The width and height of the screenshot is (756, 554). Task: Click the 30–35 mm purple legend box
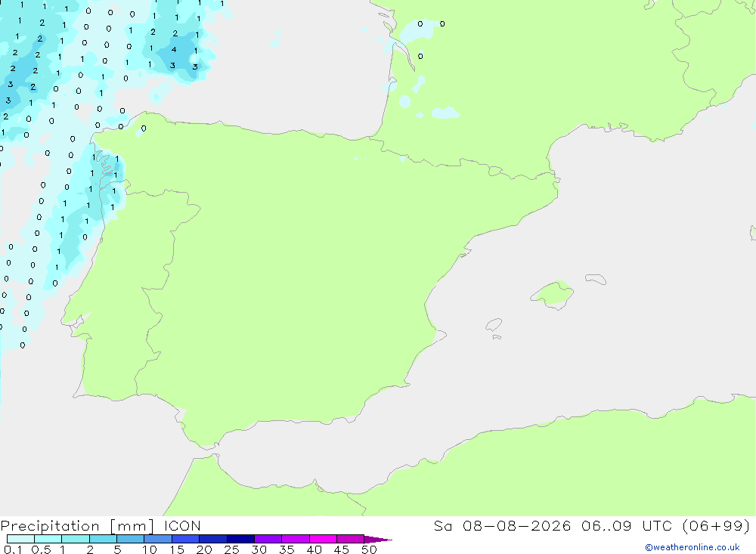click(x=268, y=539)
